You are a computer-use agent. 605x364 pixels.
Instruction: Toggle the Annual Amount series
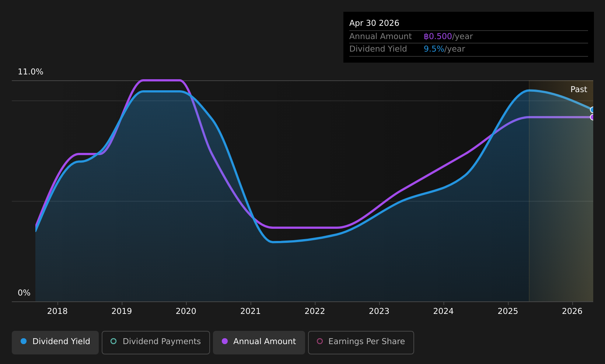pyautogui.click(x=259, y=342)
